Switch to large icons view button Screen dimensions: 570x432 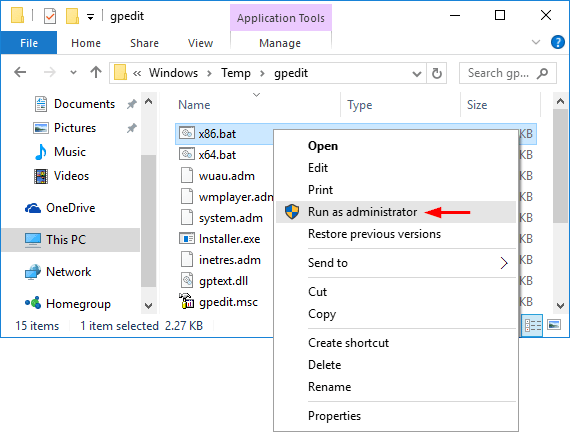tap(554, 325)
